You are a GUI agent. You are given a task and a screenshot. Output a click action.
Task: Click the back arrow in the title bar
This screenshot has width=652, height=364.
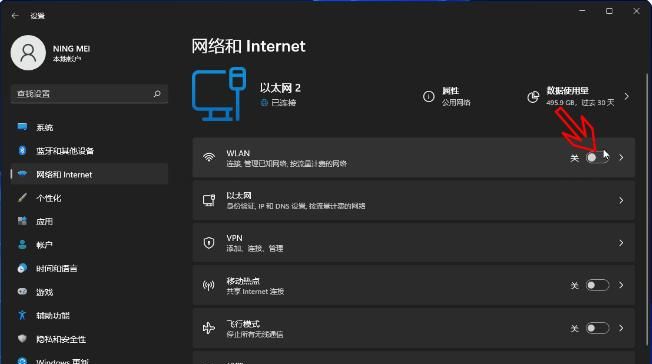pos(15,15)
